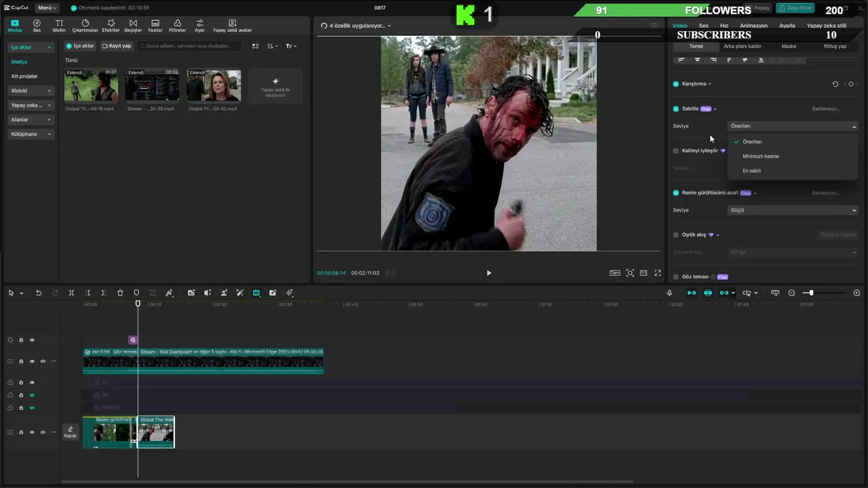The image size is (868, 488).
Task: Expand the Sizinki sidebar section
Action: pyautogui.click(x=31, y=90)
